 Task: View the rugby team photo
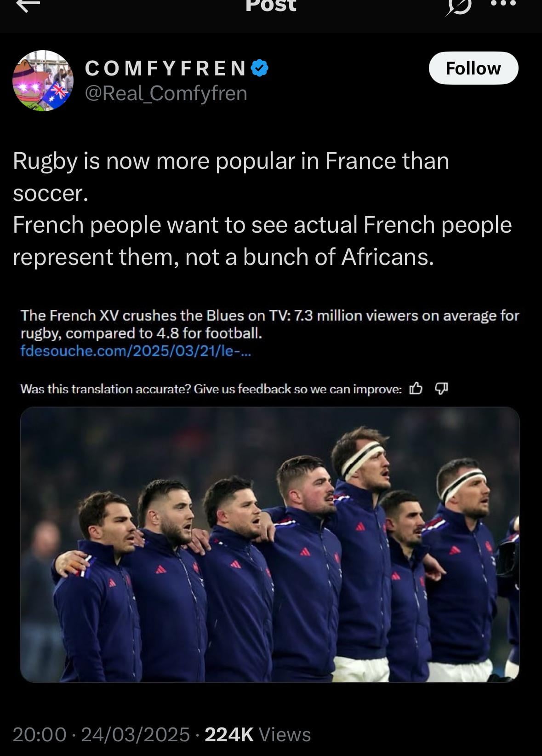tap(270, 544)
